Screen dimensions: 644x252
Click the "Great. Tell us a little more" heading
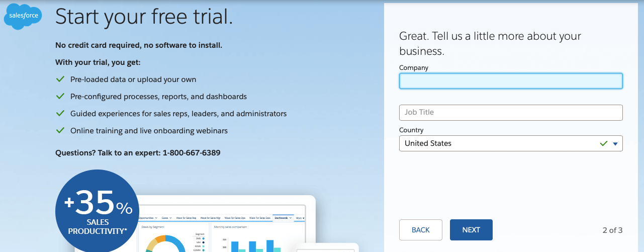tap(490, 43)
